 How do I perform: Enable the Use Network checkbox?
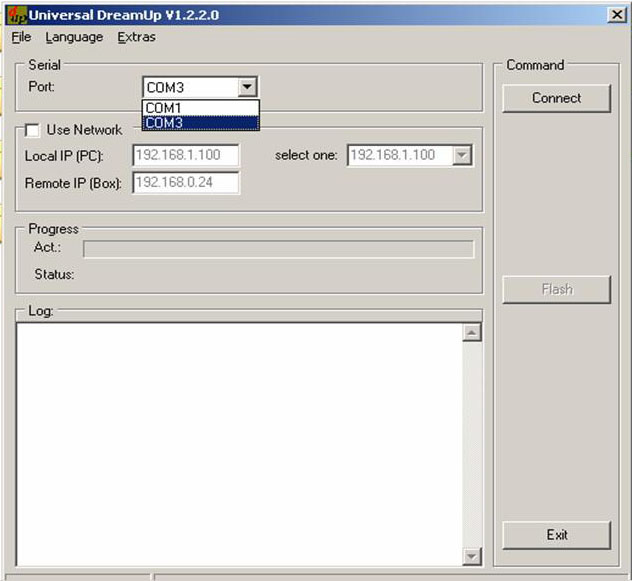(32, 130)
